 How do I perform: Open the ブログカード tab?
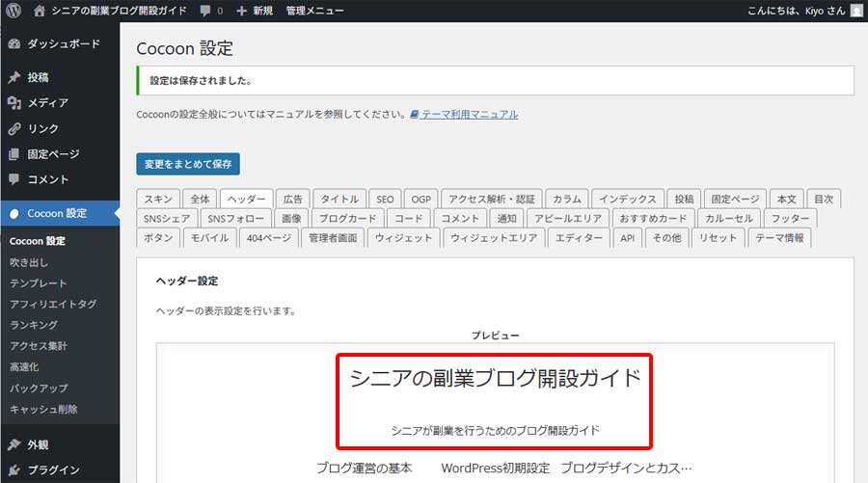click(x=347, y=219)
